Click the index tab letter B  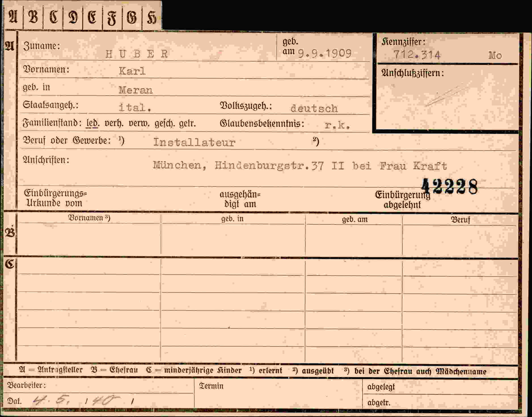coord(33,17)
